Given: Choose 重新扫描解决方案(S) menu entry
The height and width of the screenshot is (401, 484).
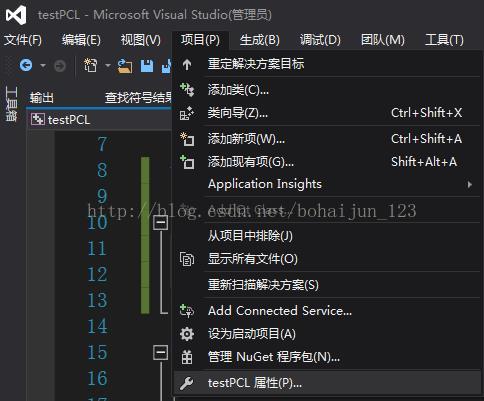Looking at the screenshot, I should [x=328, y=285].
